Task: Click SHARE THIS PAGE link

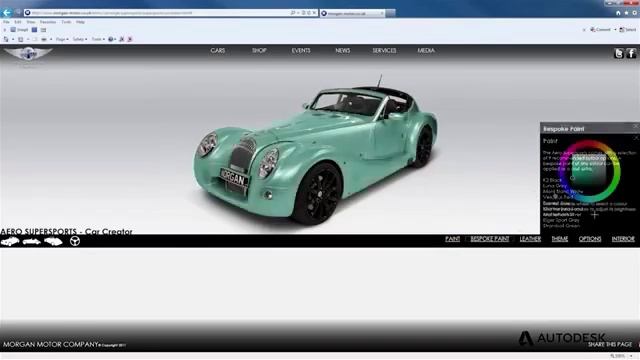Action: [609, 344]
